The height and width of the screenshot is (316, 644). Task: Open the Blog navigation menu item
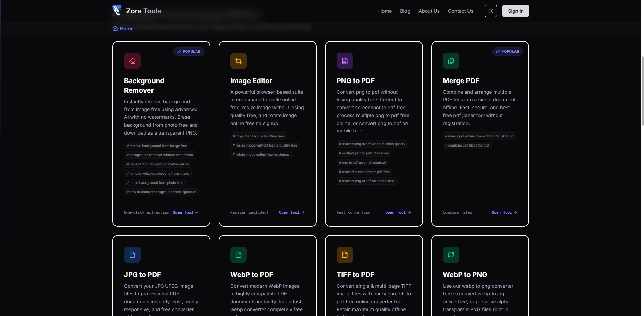[405, 11]
